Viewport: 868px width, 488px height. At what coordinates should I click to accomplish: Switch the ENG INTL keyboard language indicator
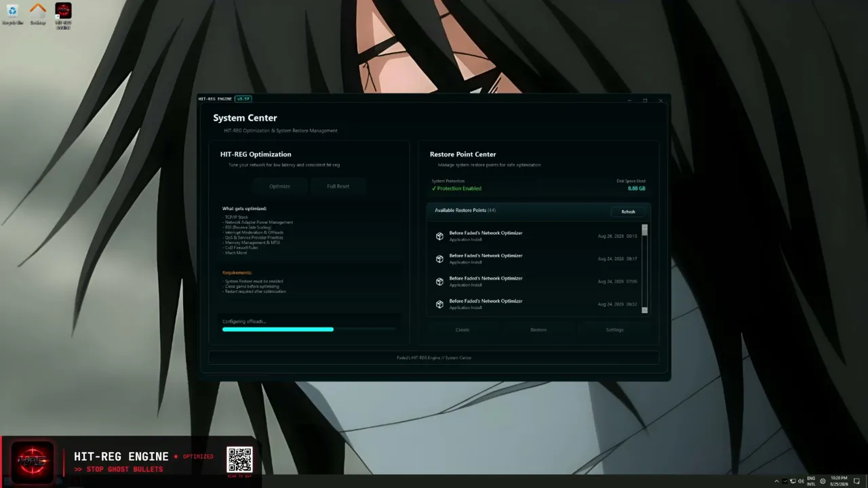(x=811, y=481)
